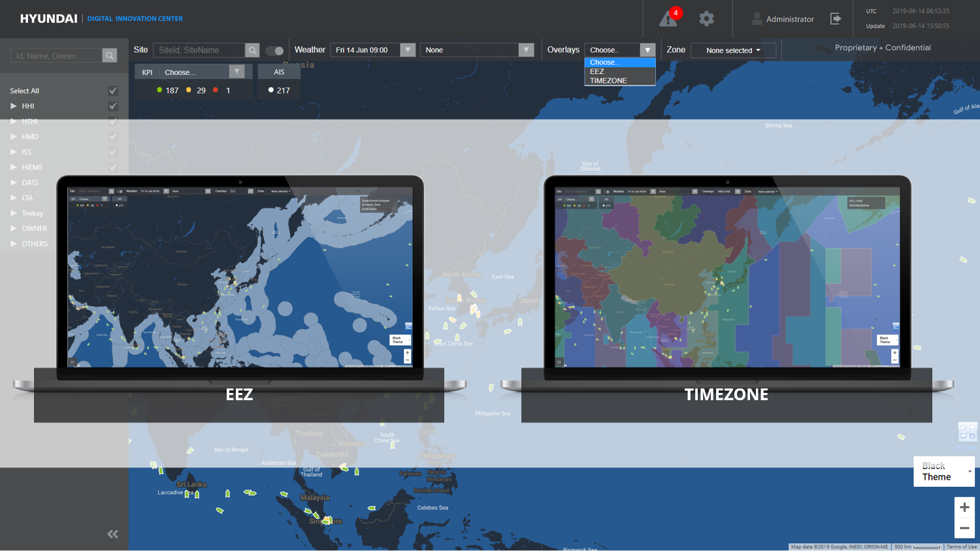
Task: Toggle the HSHI checkbox
Action: coord(113,121)
